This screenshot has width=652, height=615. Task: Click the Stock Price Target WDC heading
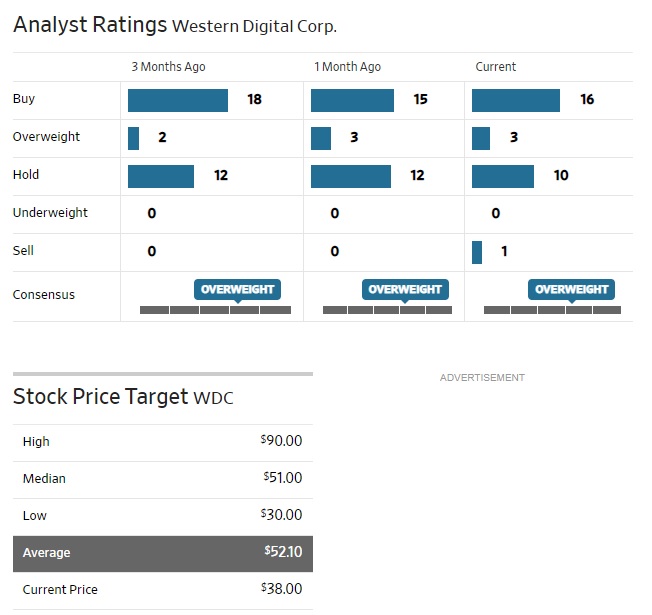pos(123,397)
